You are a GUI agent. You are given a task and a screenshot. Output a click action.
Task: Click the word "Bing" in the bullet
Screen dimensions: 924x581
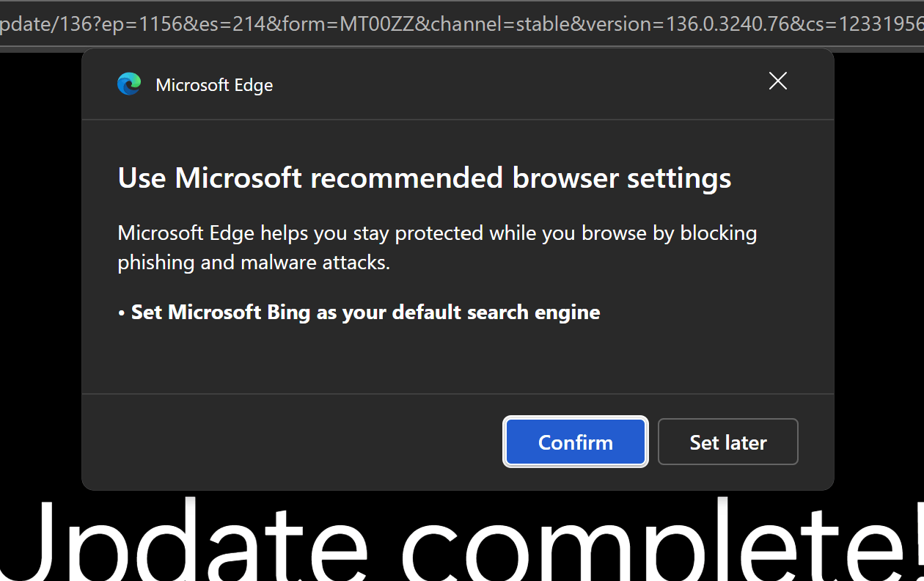[x=288, y=313]
